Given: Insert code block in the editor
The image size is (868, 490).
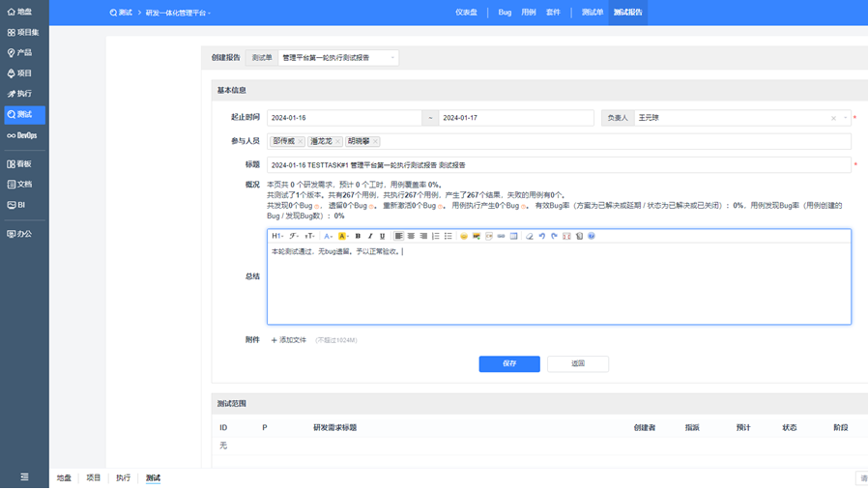Looking at the screenshot, I should (489, 236).
